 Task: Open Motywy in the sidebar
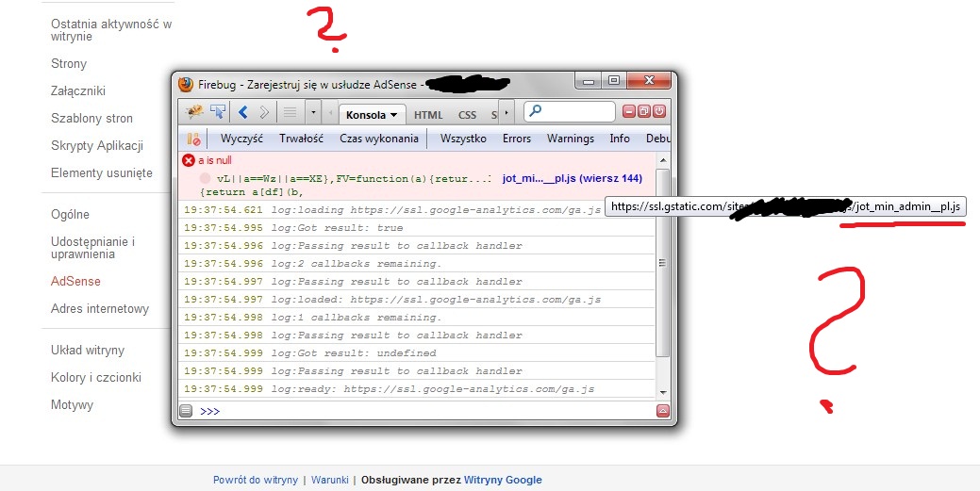[x=72, y=405]
